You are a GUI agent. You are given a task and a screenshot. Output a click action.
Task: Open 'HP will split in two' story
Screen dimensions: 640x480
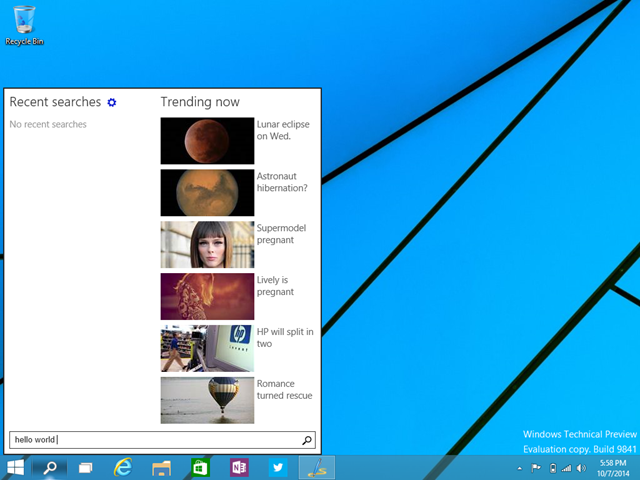284,338
